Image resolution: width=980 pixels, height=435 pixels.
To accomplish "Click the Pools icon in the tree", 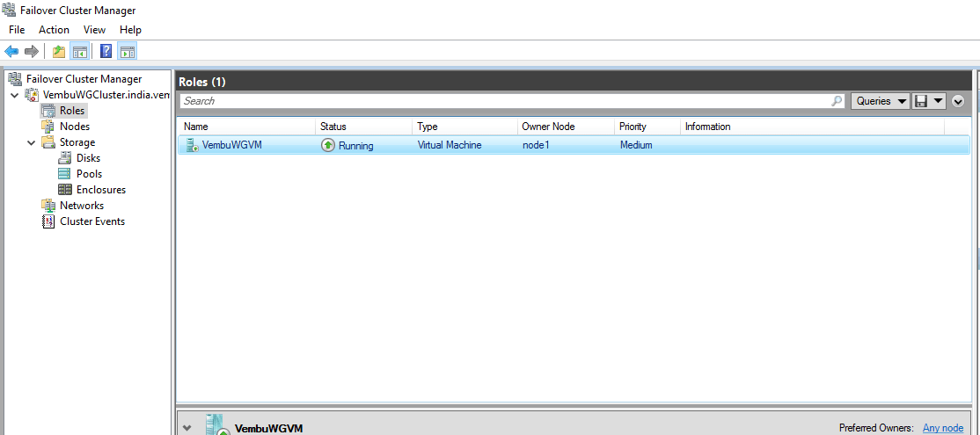I will pyautogui.click(x=64, y=173).
